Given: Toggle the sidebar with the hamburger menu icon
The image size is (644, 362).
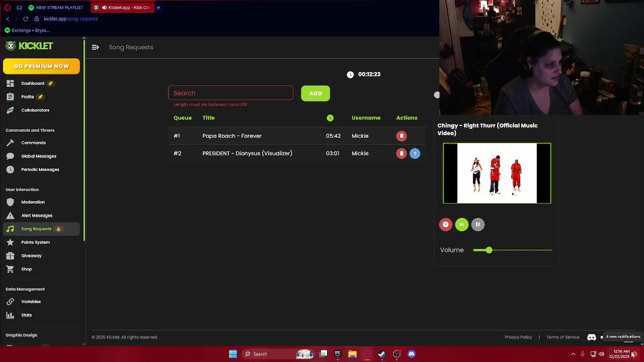Looking at the screenshot, I should (x=95, y=47).
